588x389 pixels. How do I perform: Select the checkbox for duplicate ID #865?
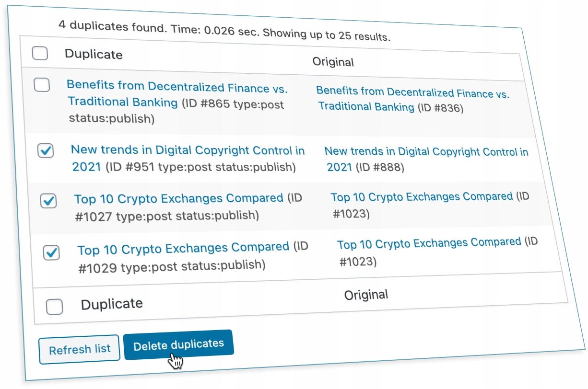pos(42,85)
